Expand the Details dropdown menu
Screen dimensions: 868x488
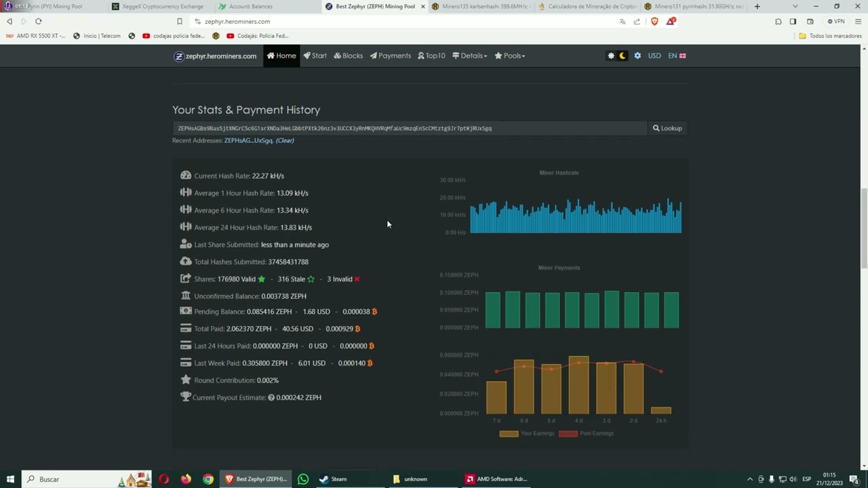click(469, 56)
